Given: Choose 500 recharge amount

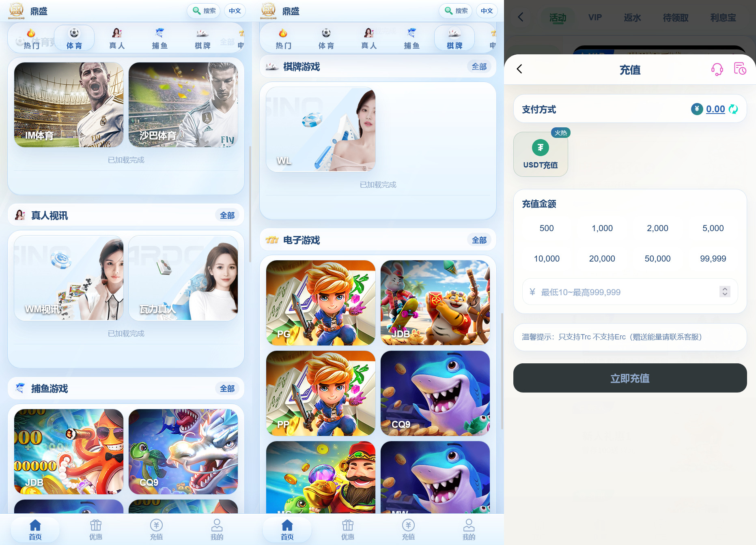Looking at the screenshot, I should click(547, 228).
